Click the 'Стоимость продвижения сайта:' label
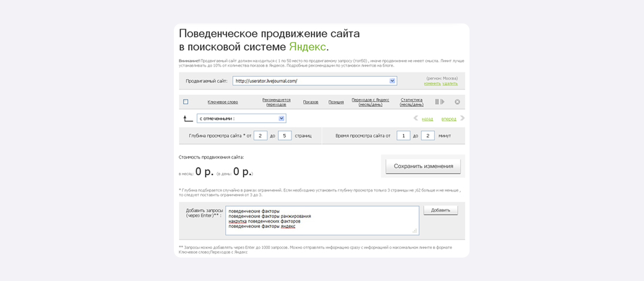Viewport: 644px width, 281px height. click(x=211, y=157)
